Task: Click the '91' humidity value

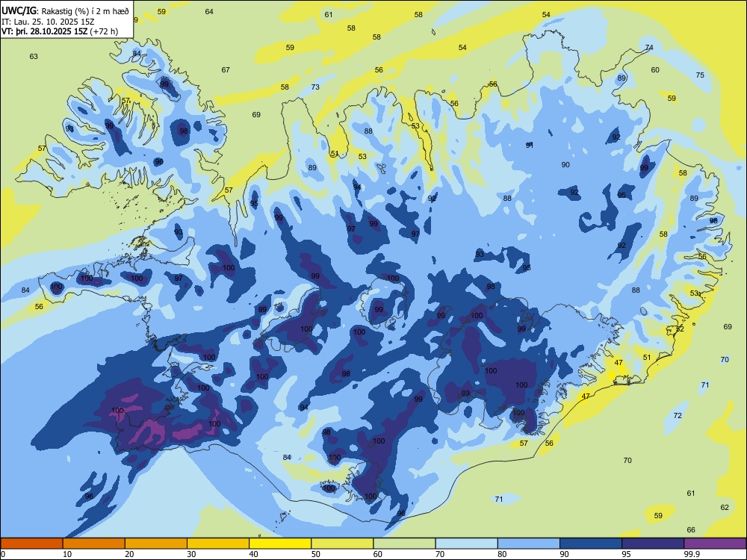Action: pos(530,145)
